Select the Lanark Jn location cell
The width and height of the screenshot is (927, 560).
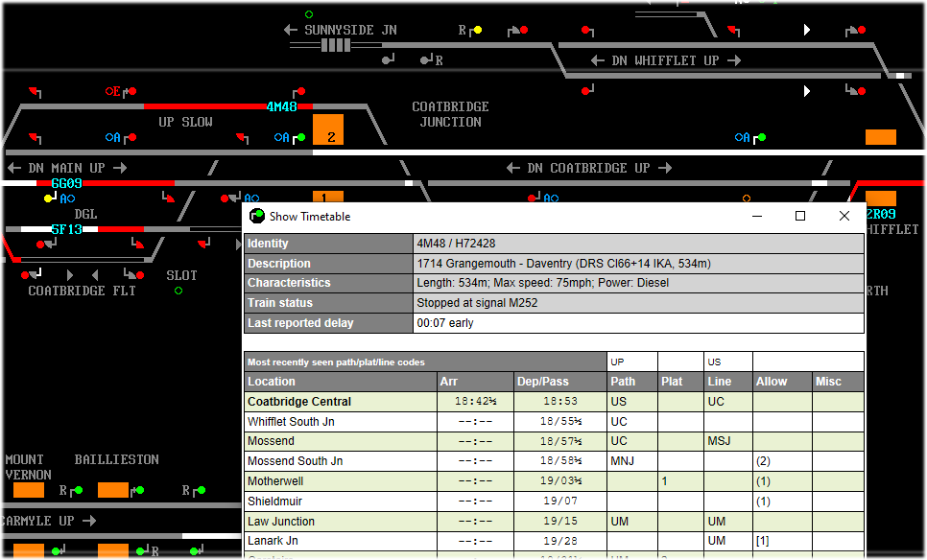click(x=341, y=541)
